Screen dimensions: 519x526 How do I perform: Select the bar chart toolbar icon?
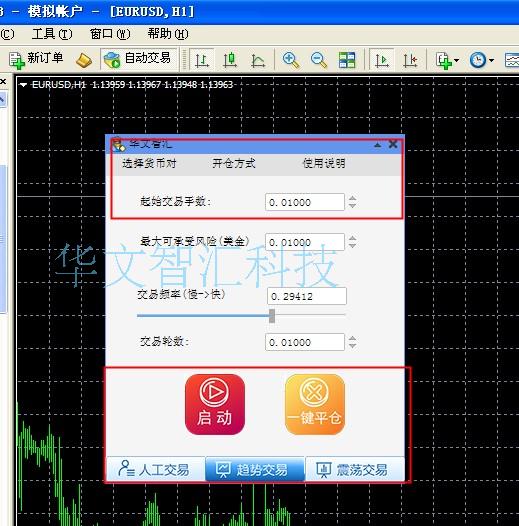tap(202, 60)
